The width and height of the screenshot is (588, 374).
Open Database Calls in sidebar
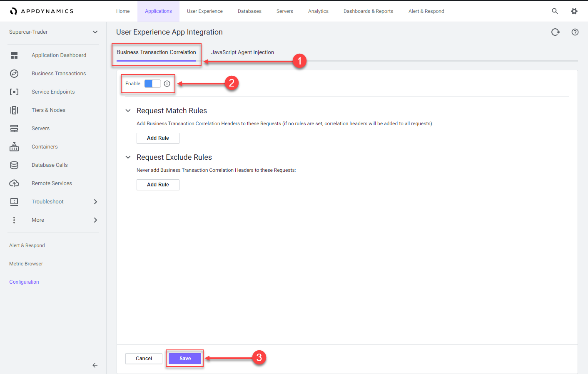pos(50,165)
